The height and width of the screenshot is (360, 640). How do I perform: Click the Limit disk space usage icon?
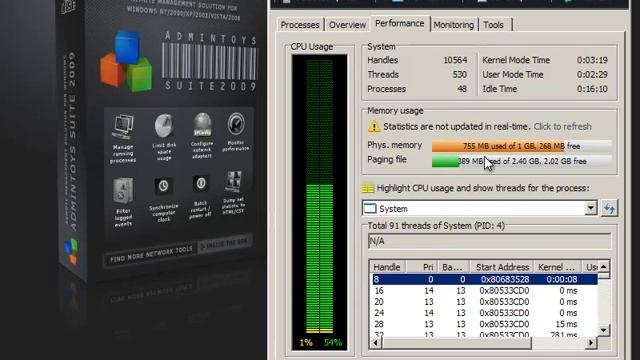(x=164, y=126)
